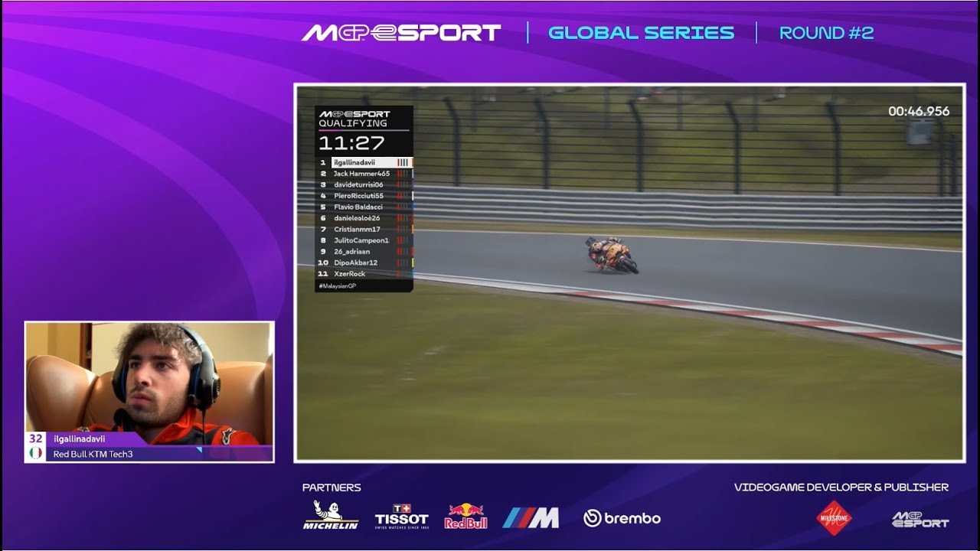Screen dimensions: 980x551
Task: Click the Italian flag next to the rider's team
Action: coord(35,454)
